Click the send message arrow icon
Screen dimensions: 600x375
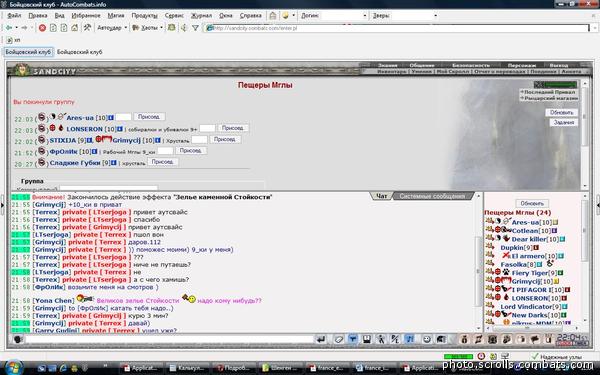click(321, 339)
